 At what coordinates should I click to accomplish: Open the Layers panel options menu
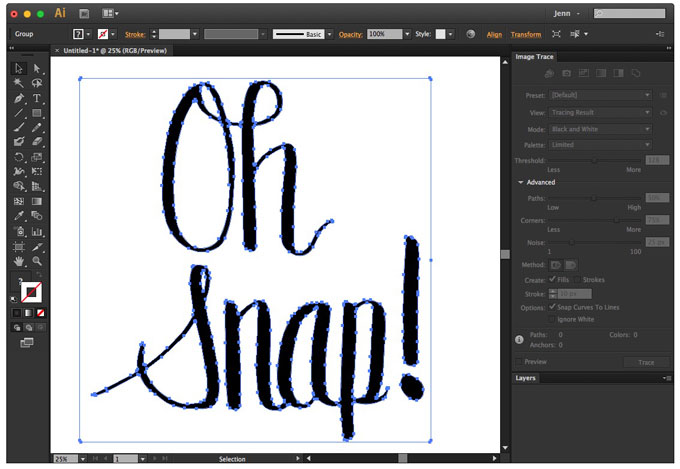667,378
